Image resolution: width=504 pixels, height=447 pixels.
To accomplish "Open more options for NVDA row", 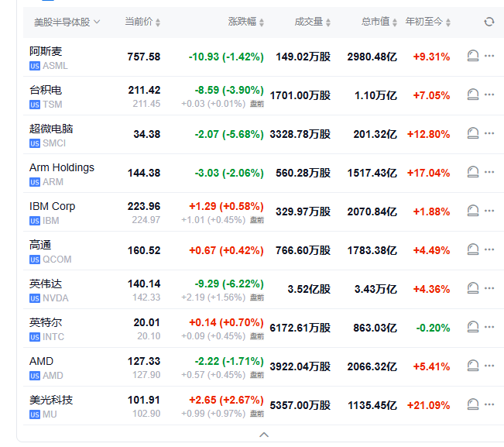I will [489, 288].
